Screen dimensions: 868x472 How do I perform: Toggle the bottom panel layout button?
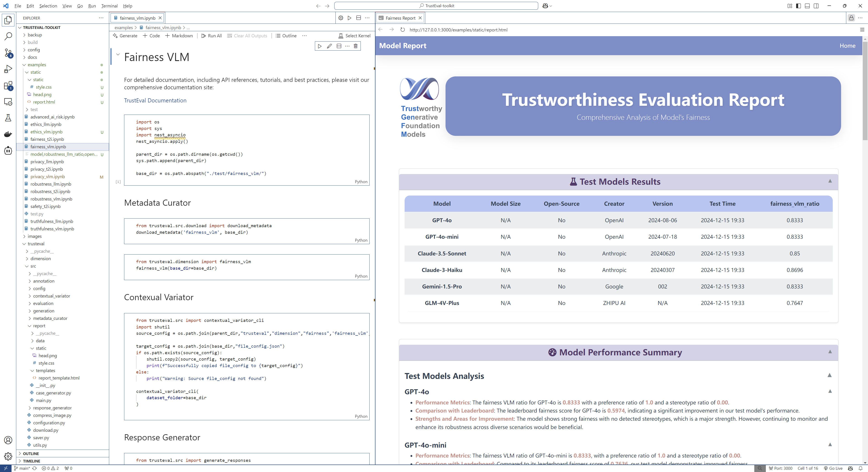point(807,6)
